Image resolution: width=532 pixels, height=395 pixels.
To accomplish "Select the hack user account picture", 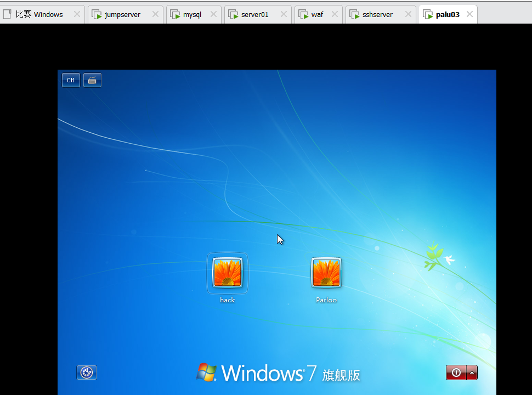I will (227, 273).
